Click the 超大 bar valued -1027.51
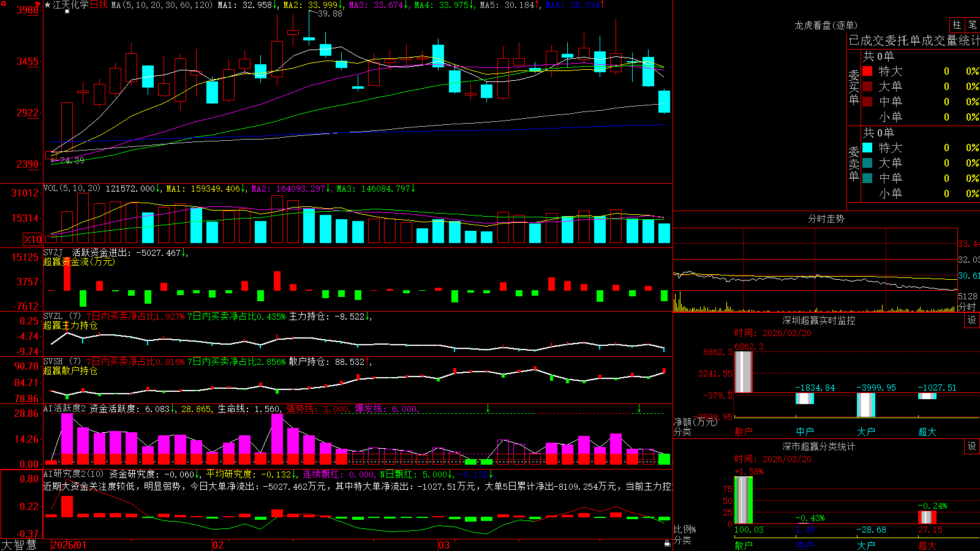980x551 pixels. coord(927,395)
